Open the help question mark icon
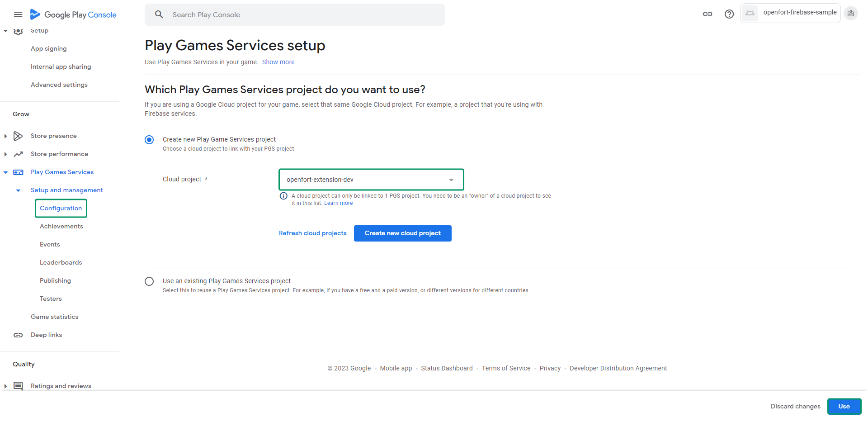This screenshot has height=422, width=868. coord(729,14)
